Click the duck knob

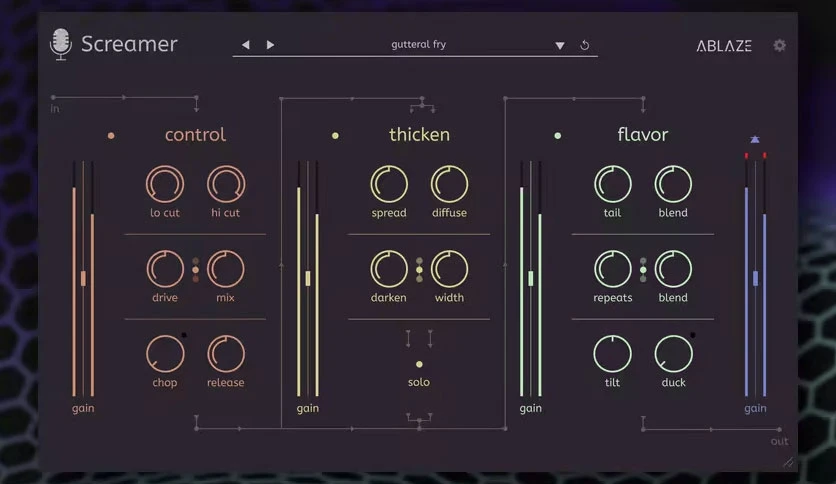(673, 354)
